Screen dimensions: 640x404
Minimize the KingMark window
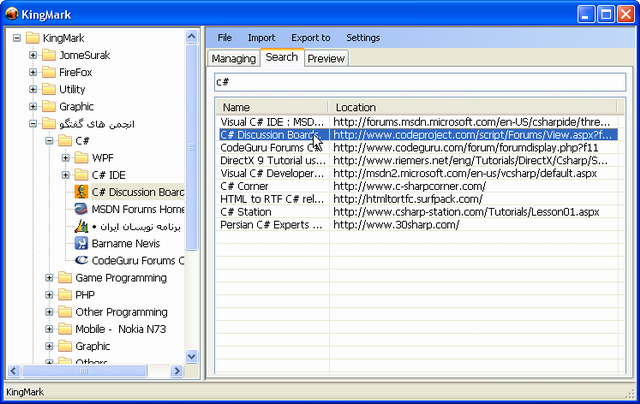[x=586, y=15]
